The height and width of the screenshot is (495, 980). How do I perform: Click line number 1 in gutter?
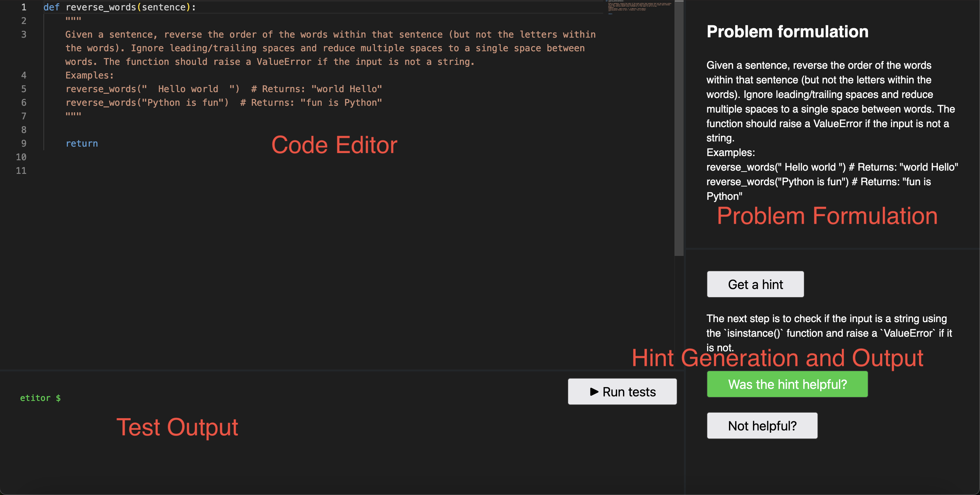24,7
